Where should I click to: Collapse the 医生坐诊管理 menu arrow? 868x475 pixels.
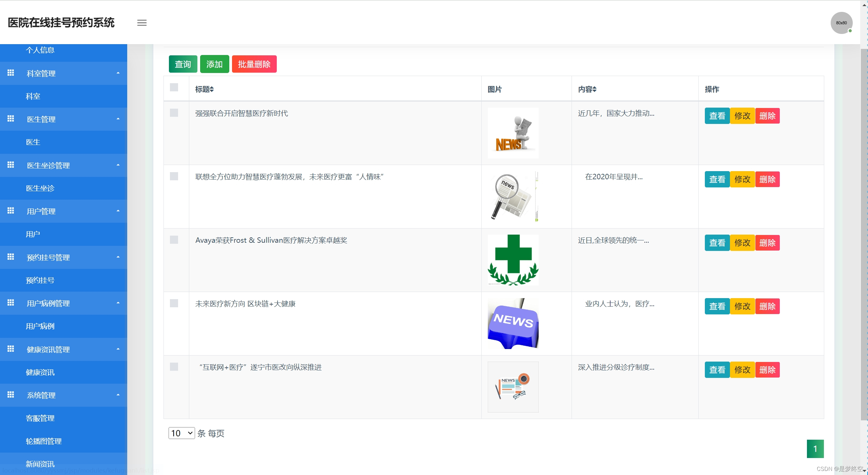point(118,165)
